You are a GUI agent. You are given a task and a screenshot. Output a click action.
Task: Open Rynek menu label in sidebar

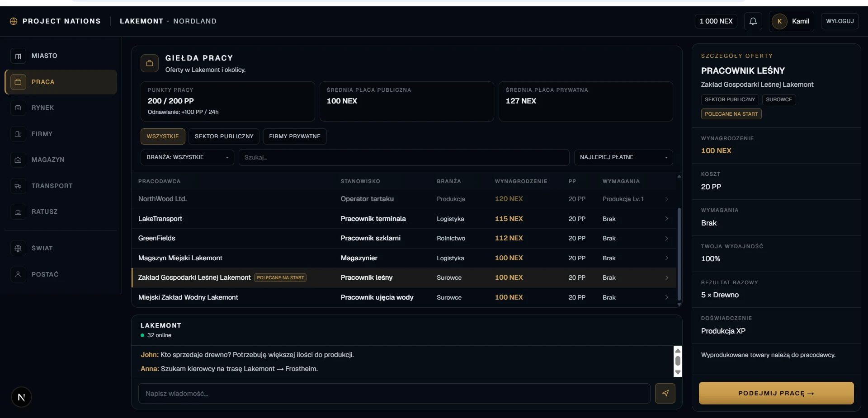(x=42, y=108)
